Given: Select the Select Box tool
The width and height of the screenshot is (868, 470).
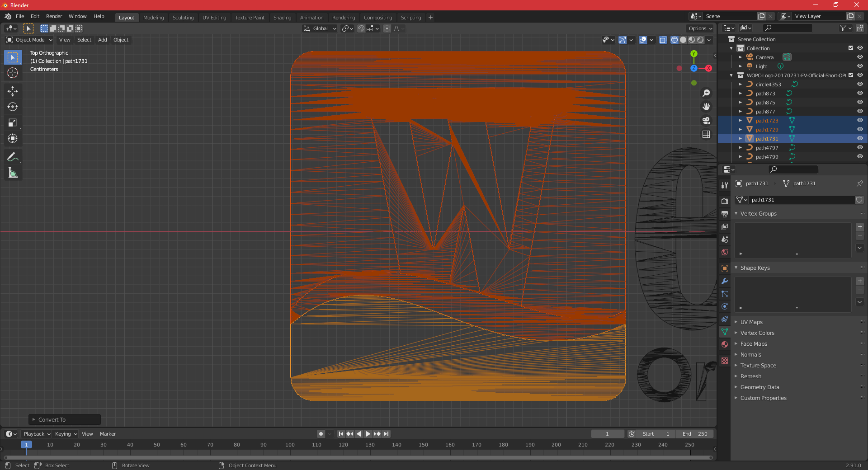Looking at the screenshot, I should (13, 57).
